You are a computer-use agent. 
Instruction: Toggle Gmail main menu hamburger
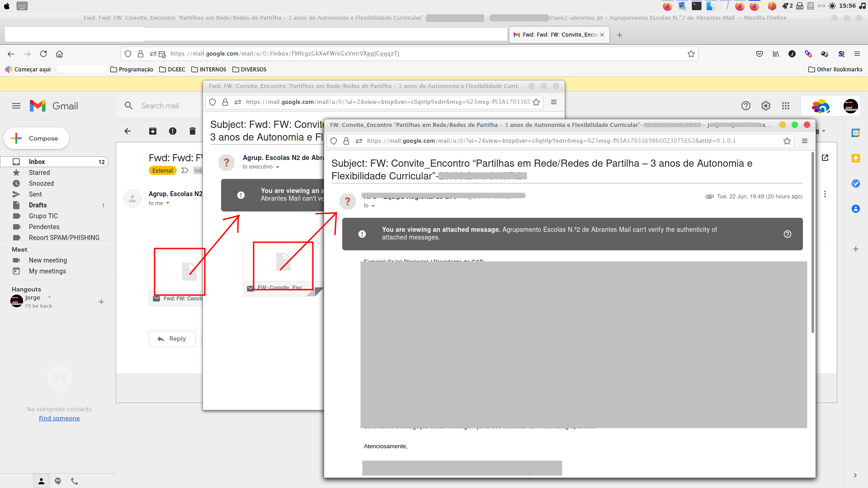(x=16, y=106)
